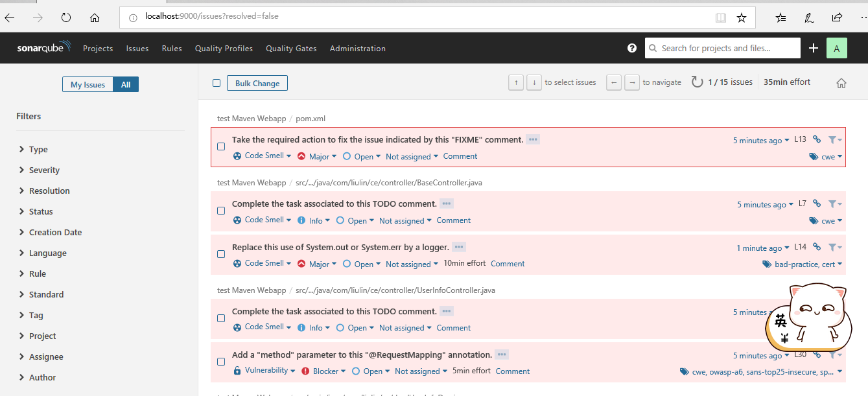
Task: Open UserInfoController.java path link
Action: click(395, 290)
